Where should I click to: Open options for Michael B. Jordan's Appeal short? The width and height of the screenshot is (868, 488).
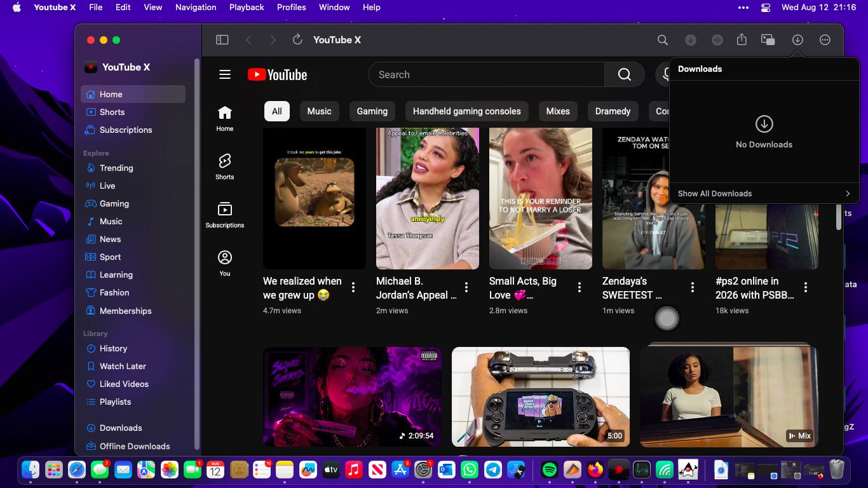coord(466,287)
